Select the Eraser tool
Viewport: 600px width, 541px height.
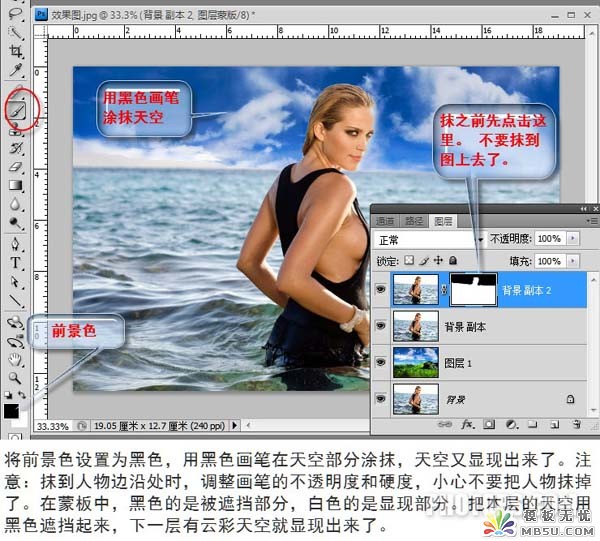pyautogui.click(x=15, y=167)
